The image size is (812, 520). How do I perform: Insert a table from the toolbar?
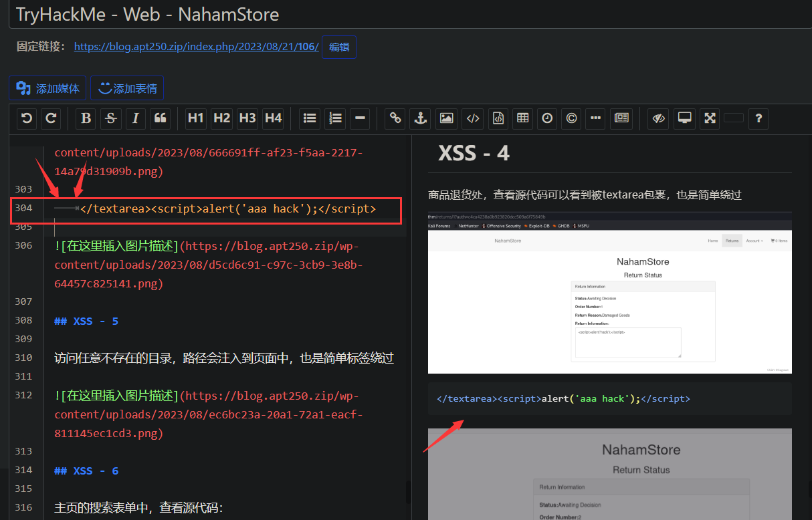coord(523,118)
